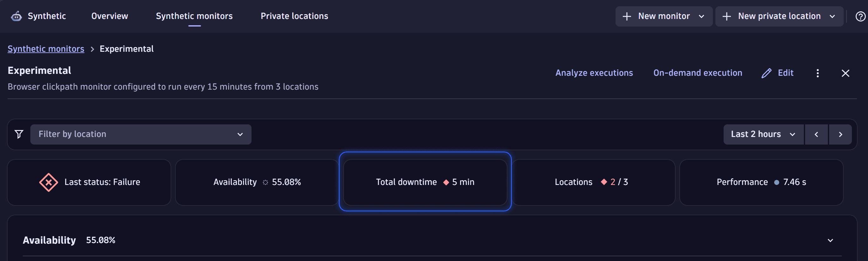Screen dimensions: 868x261
Task: Click the Analyze executions link
Action: [594, 73]
